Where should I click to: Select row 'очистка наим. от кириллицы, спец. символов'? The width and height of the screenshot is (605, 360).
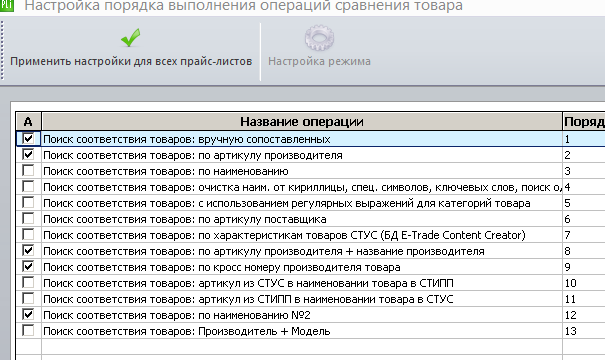tap(302, 187)
